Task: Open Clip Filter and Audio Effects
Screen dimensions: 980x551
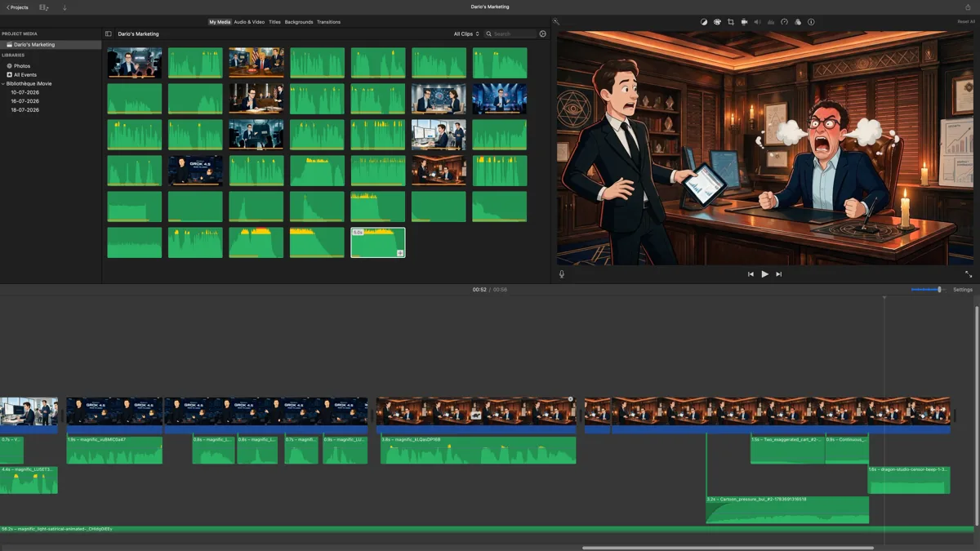Action: click(x=798, y=22)
